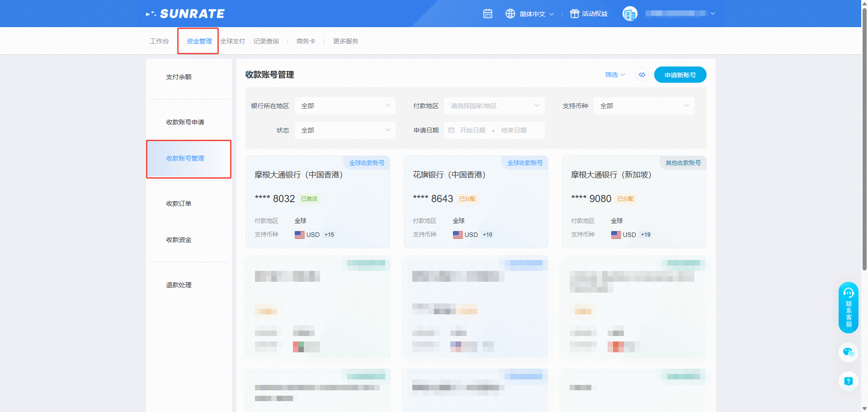Open the 联系客服 headset support widget
The width and height of the screenshot is (868, 412).
pos(848,308)
